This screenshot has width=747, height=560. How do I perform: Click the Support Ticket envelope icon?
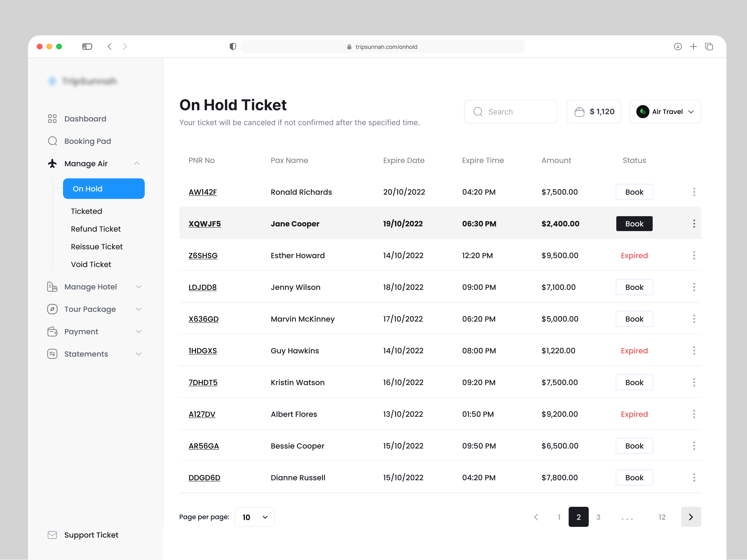pos(52,535)
